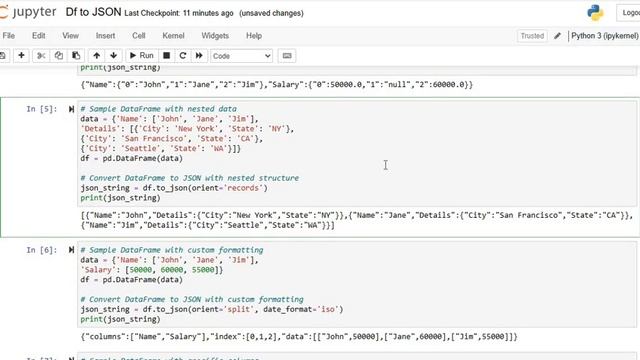Cut selected cells with scissors icon

[41, 56]
